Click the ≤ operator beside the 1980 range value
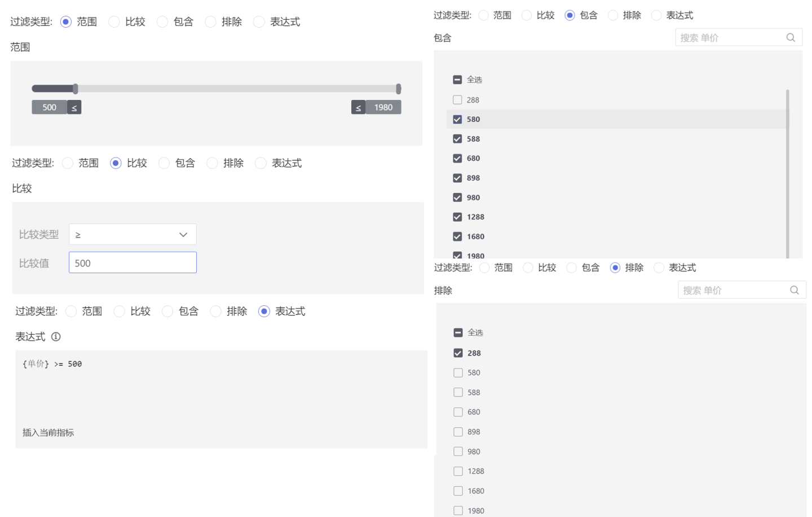Viewport: 812px width, 517px height. pyautogui.click(x=358, y=107)
